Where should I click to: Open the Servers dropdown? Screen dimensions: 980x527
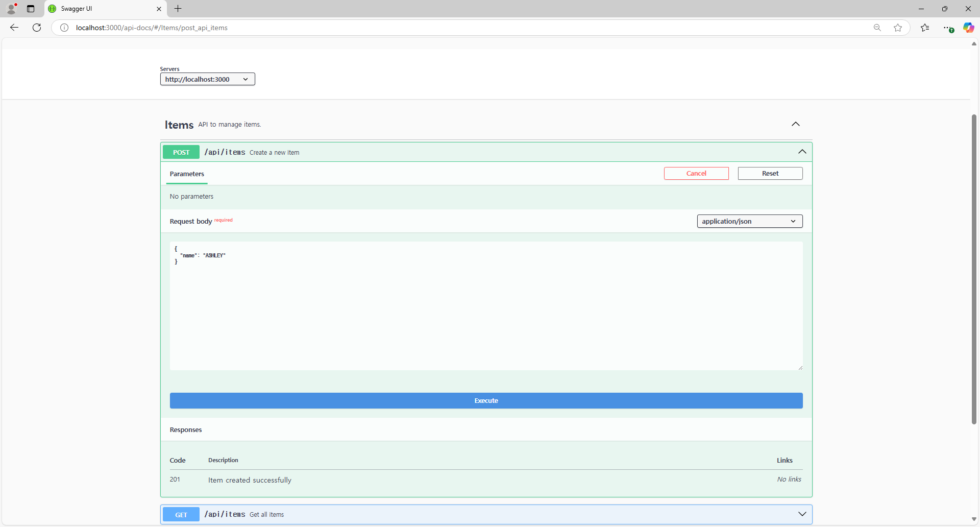[207, 79]
